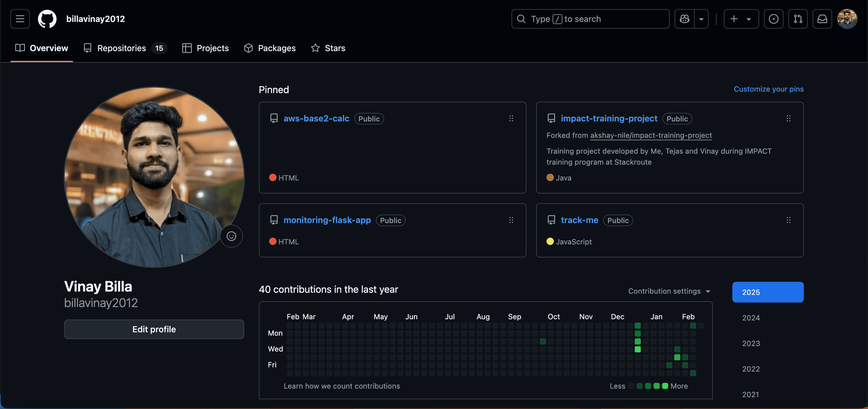Viewport: 868px width, 409px height.
Task: Switch to the Stars tab
Action: click(328, 48)
